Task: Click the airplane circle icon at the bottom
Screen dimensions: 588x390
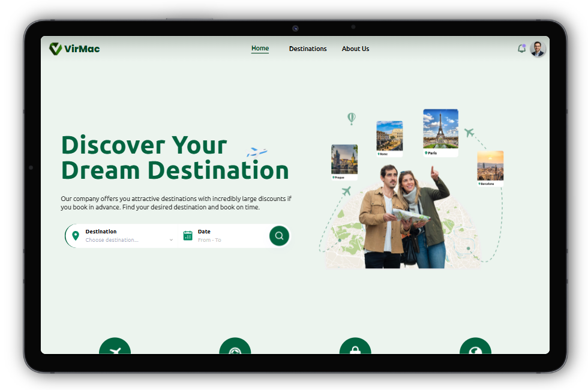Action: point(115,346)
